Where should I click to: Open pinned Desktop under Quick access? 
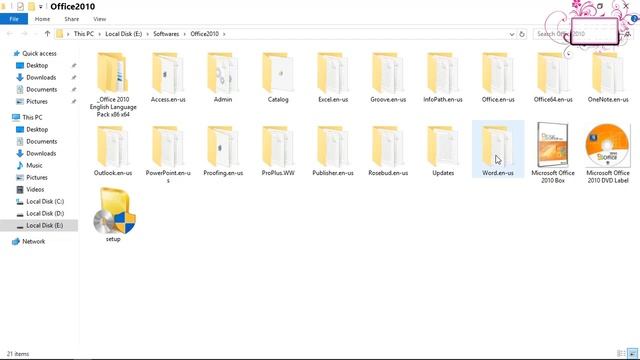pos(37,65)
